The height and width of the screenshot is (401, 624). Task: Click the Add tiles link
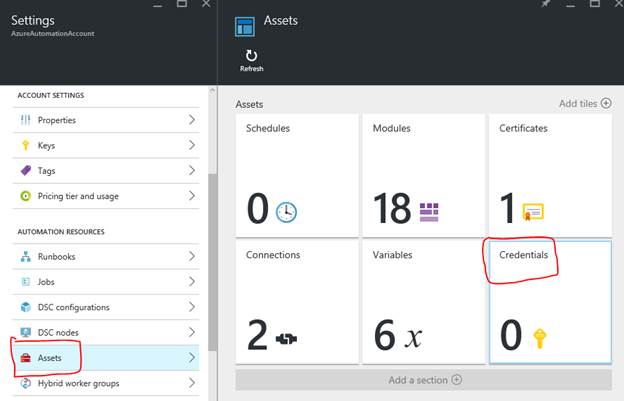[584, 103]
